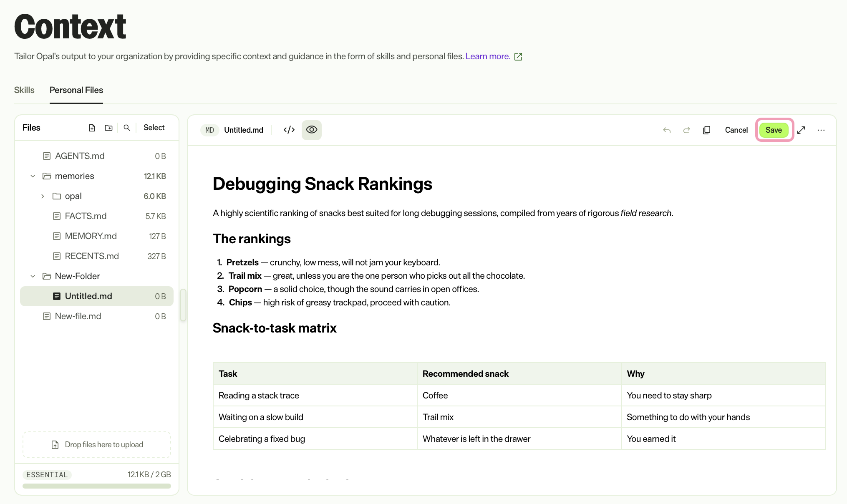Cancel editing the file
Viewport: 847px width, 504px height.
pos(736,130)
